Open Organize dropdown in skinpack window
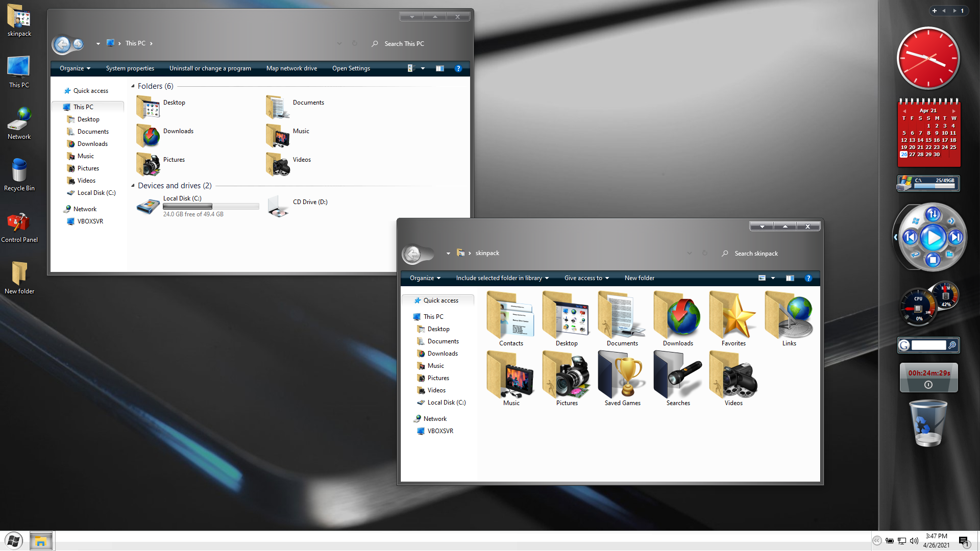The width and height of the screenshot is (980, 551). (x=425, y=278)
